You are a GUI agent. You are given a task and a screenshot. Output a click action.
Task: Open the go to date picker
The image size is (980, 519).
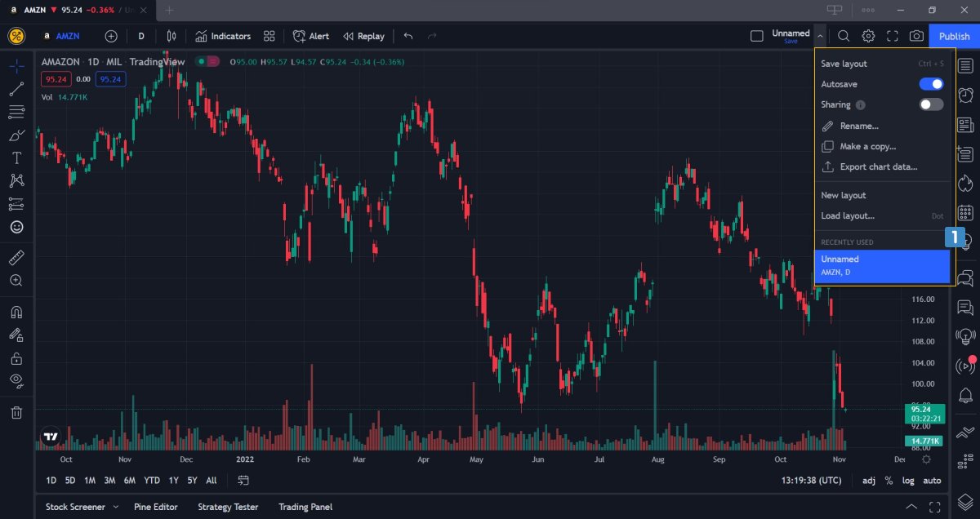pos(243,481)
